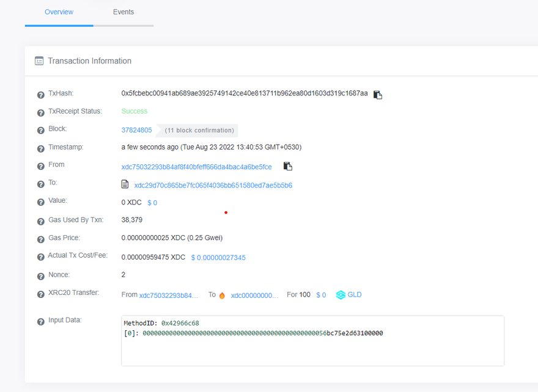The height and width of the screenshot is (392, 538).
Task: Click the help icon next to Nonce
Action: 40,276
